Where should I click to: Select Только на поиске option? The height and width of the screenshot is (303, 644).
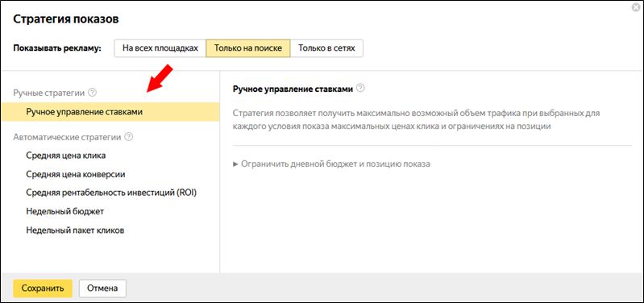(248, 48)
